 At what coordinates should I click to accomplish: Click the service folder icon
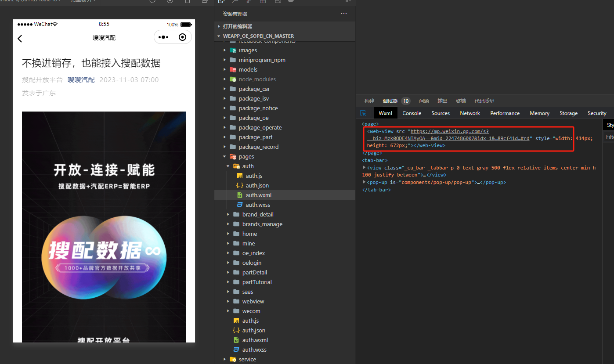tap(233, 360)
